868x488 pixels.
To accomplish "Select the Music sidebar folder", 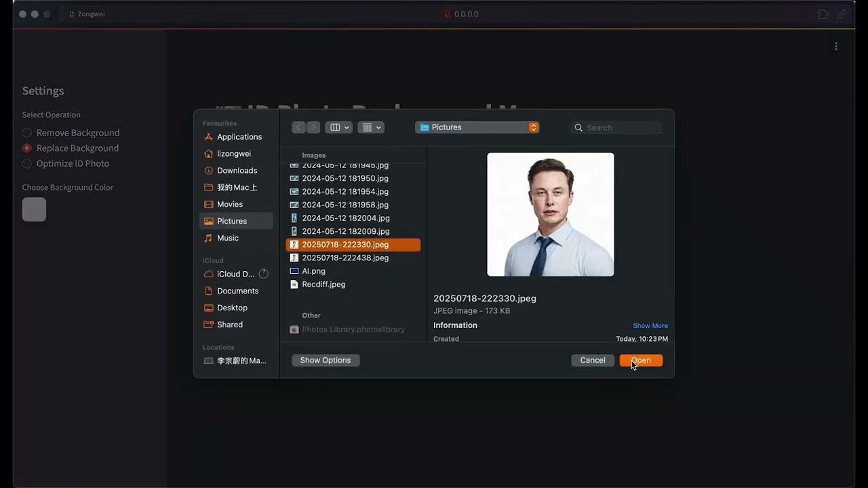I will [228, 238].
